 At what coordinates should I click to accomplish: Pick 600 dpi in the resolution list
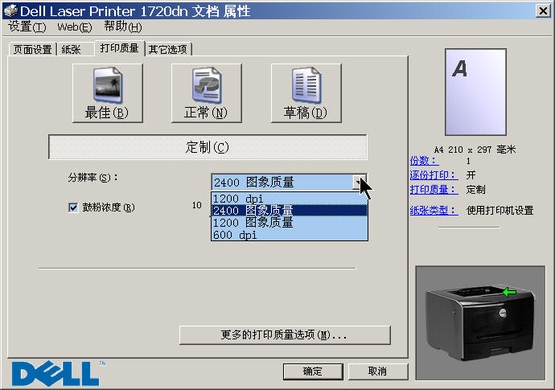289,235
